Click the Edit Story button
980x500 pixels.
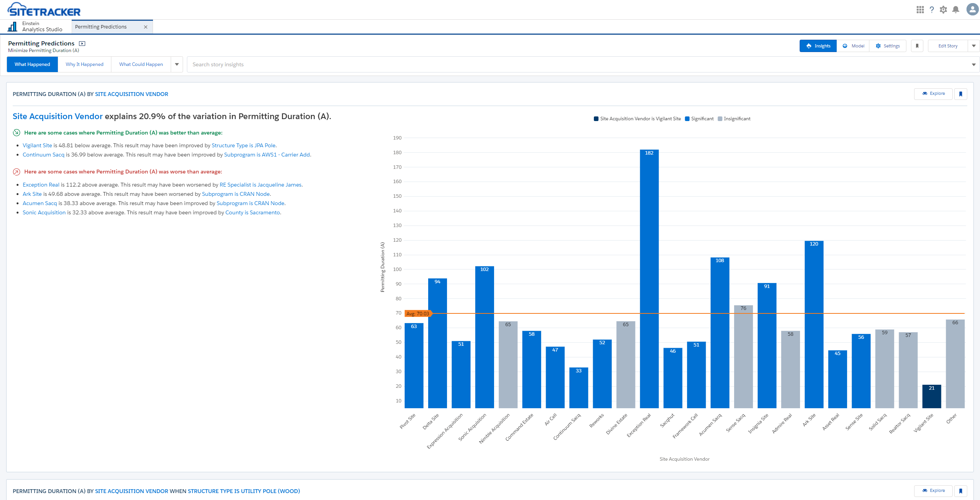click(948, 46)
